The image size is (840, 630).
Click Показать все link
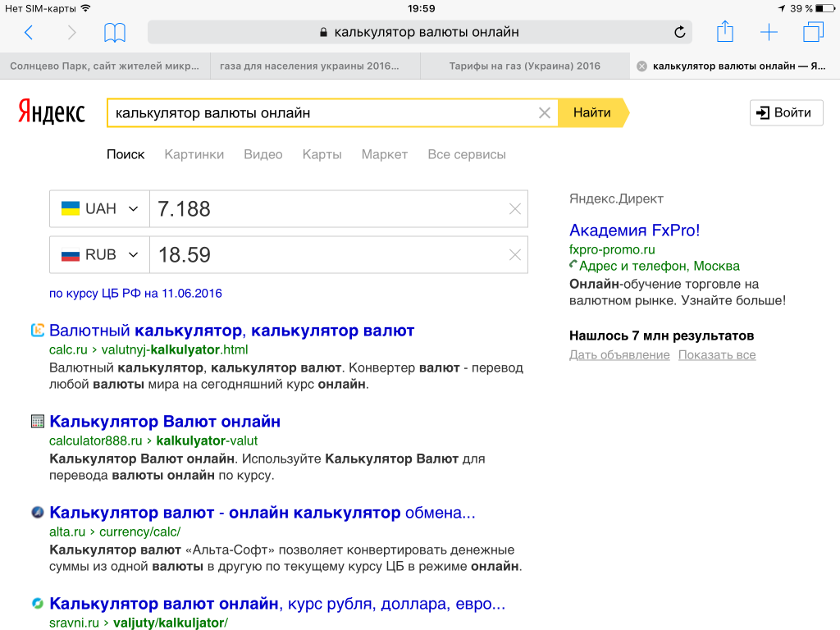coord(717,355)
